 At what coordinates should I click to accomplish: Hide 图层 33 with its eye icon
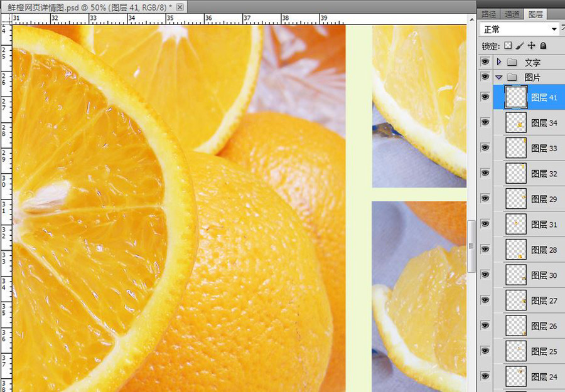(485, 147)
